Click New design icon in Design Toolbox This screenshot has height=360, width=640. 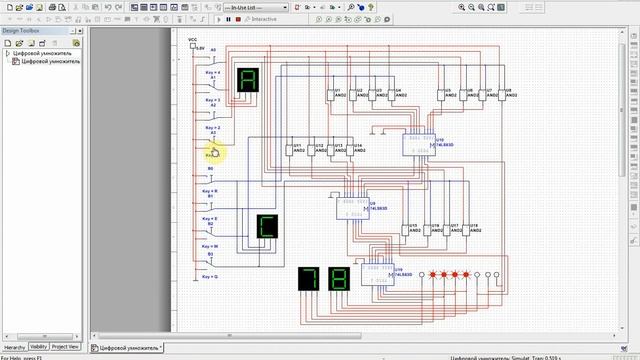(x=8, y=43)
